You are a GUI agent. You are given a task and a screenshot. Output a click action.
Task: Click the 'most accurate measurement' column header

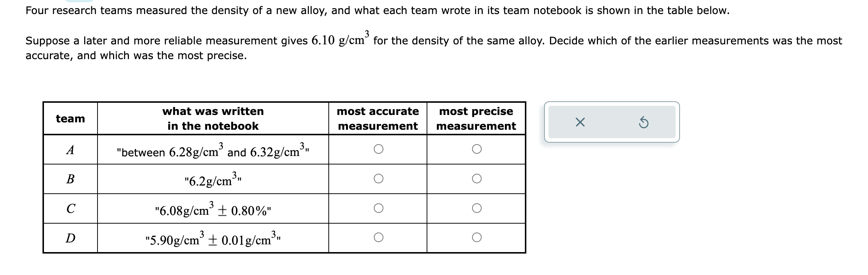[378, 118]
